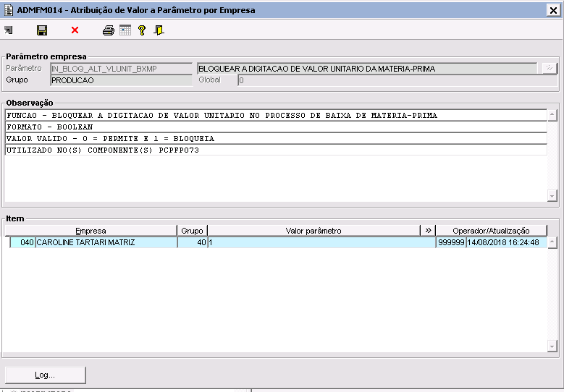
Task: Click the parameter description field BLOQUEAR A DIGITACAO
Action: pos(367,69)
